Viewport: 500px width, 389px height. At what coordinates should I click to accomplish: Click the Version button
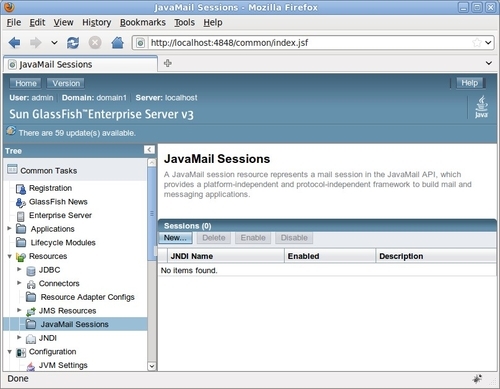coord(66,83)
